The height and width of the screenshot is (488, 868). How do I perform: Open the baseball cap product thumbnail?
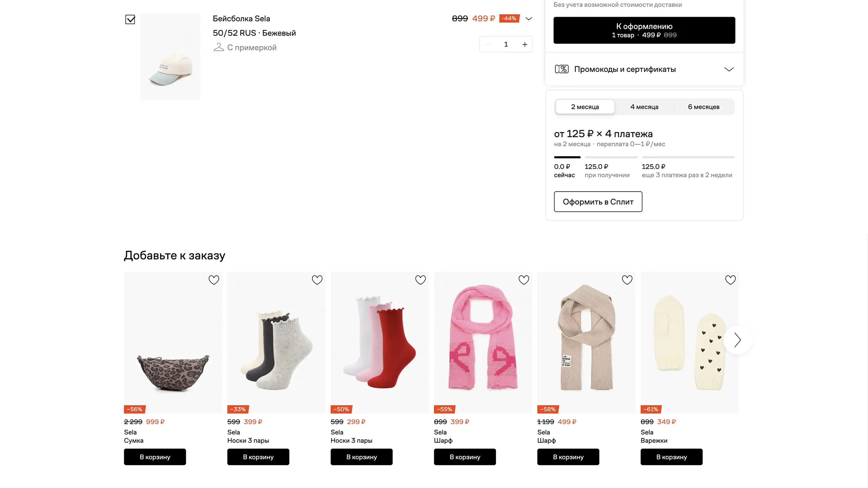(x=171, y=57)
